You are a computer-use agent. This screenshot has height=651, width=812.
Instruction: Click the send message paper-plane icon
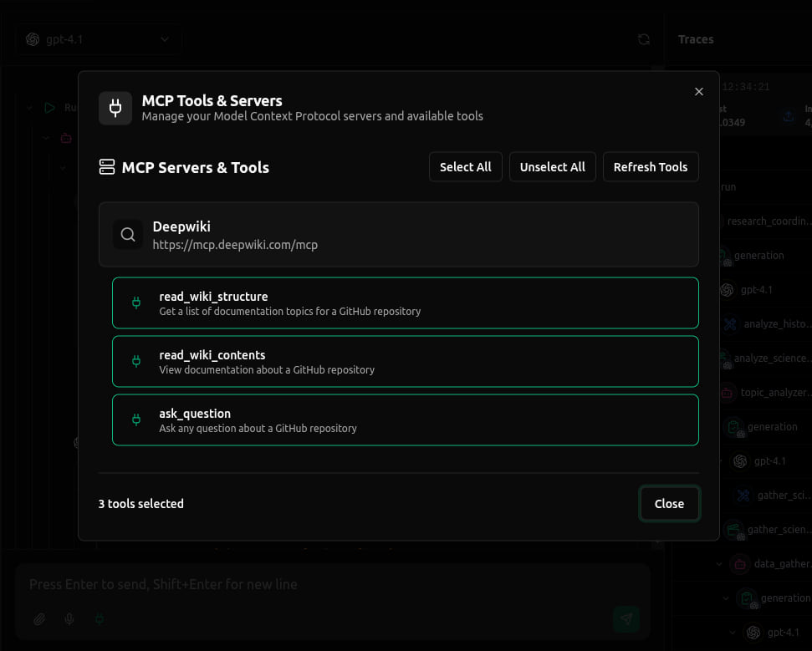[x=626, y=618]
